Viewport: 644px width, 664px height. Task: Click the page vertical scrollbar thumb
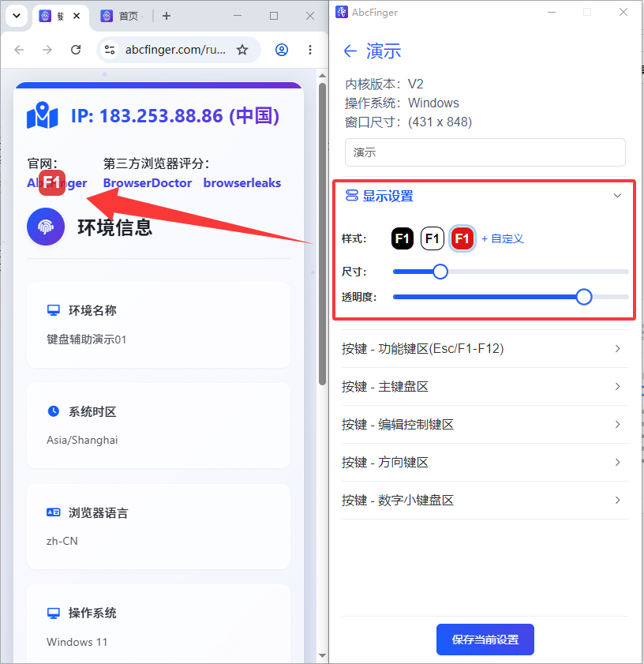coord(322,234)
